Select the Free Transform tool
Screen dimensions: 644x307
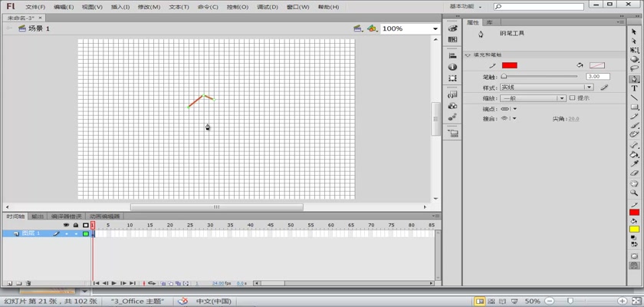[x=634, y=50]
